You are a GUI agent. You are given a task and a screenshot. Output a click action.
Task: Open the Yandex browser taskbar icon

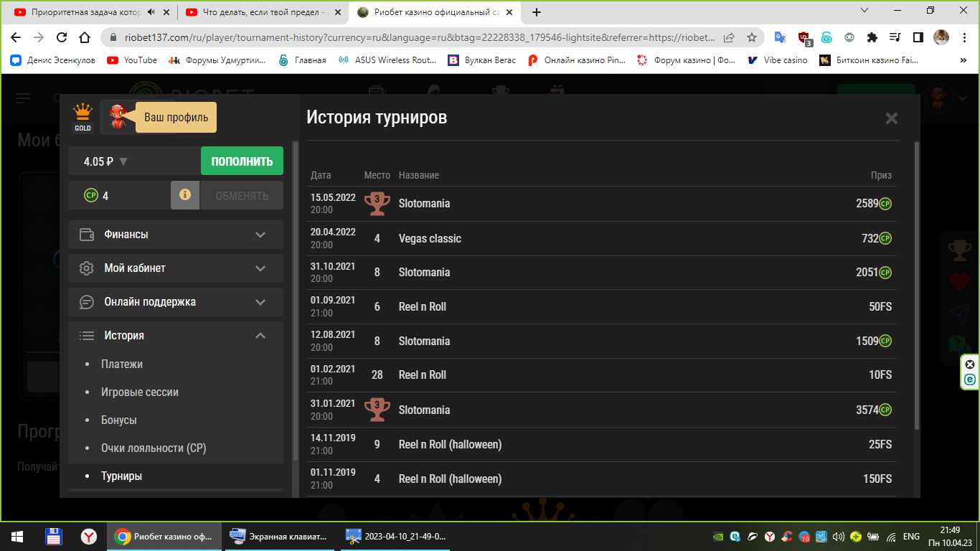coord(89,536)
